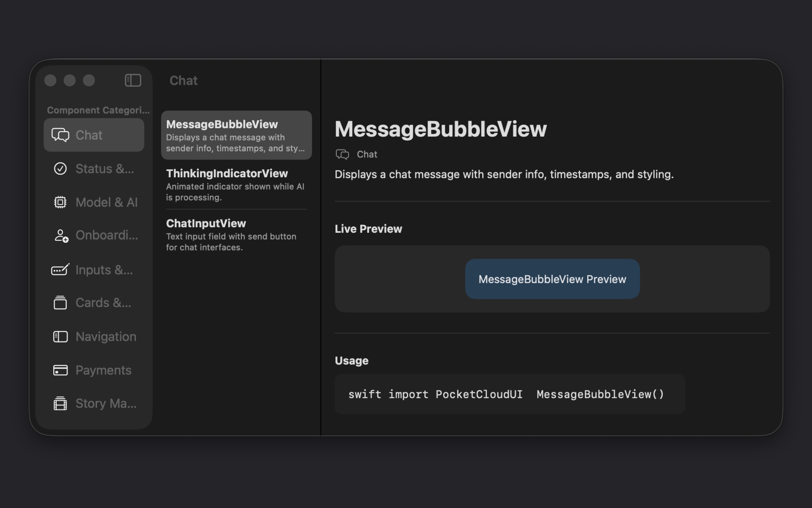Select MessageBubbleView in the component list
The height and width of the screenshot is (508, 812).
coord(237,135)
